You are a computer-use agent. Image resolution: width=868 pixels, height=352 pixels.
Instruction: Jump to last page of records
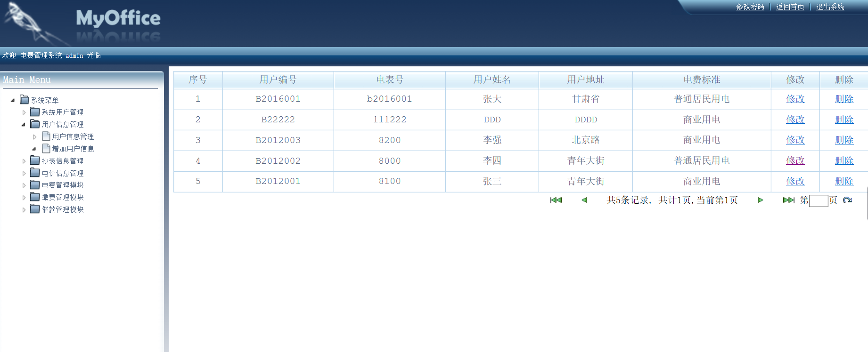click(788, 200)
